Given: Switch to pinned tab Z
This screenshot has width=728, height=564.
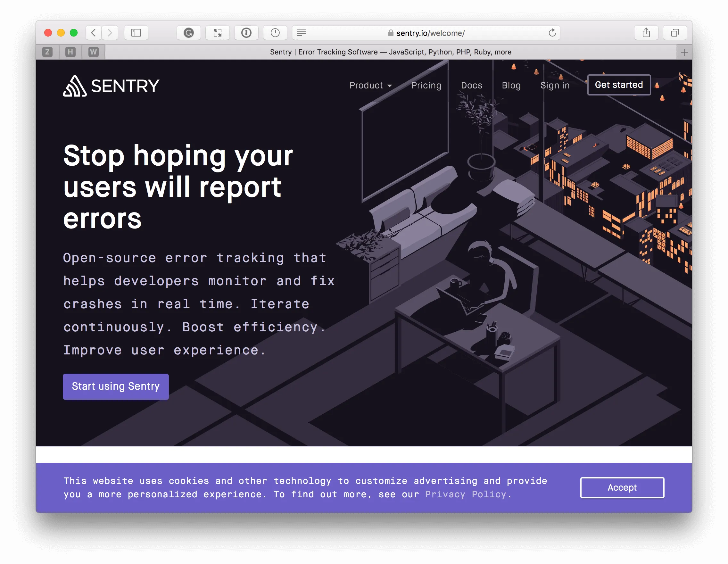Looking at the screenshot, I should (47, 52).
